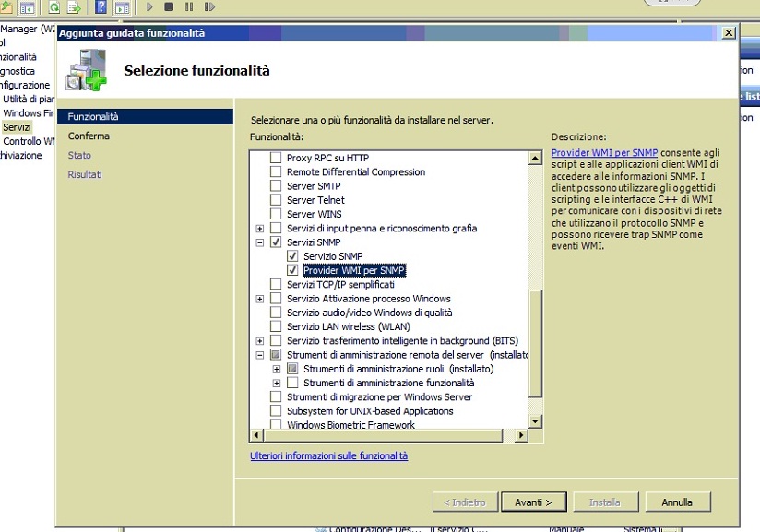This screenshot has height=532, width=760.
Task: Collapse Strumenti di amministrazione remota del server
Action: (260, 355)
